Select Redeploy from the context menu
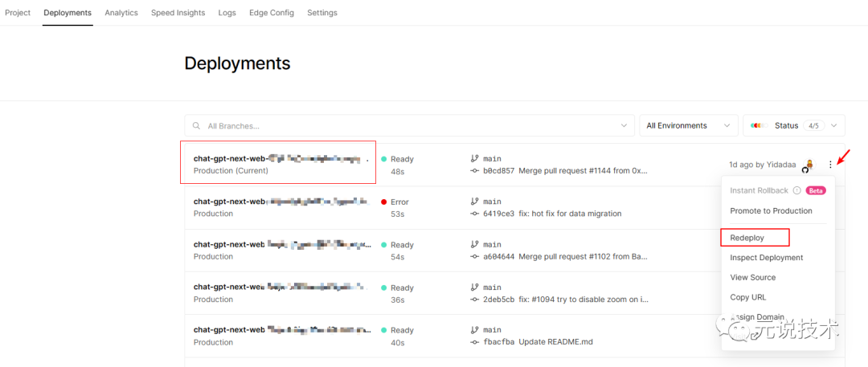This screenshot has width=868, height=367. (x=747, y=238)
